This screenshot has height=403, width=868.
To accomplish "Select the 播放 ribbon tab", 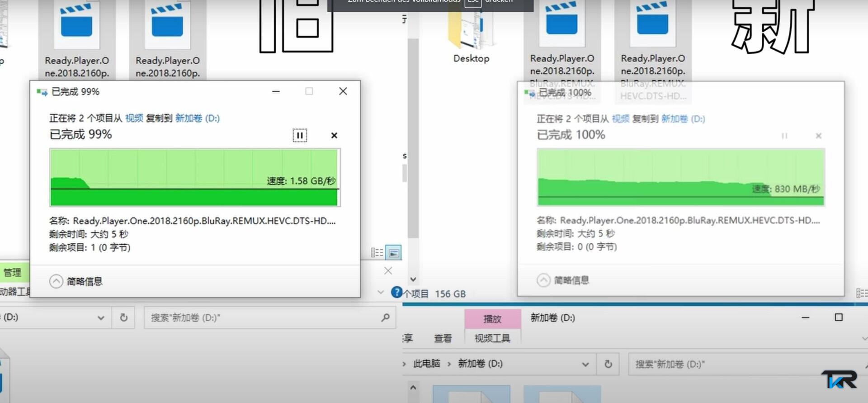I will point(492,319).
